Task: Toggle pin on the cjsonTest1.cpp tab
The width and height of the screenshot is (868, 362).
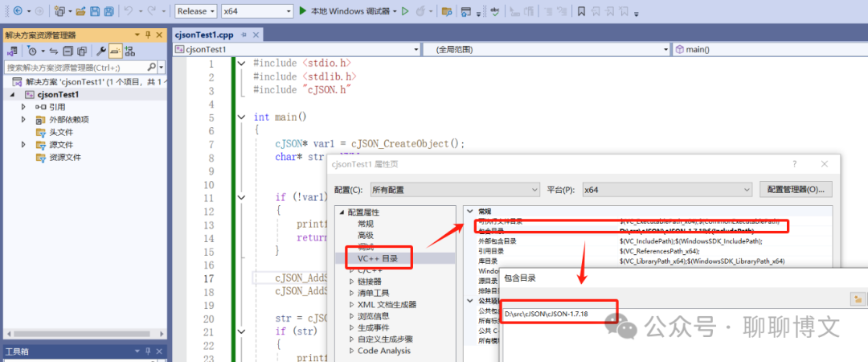Action: (x=244, y=35)
